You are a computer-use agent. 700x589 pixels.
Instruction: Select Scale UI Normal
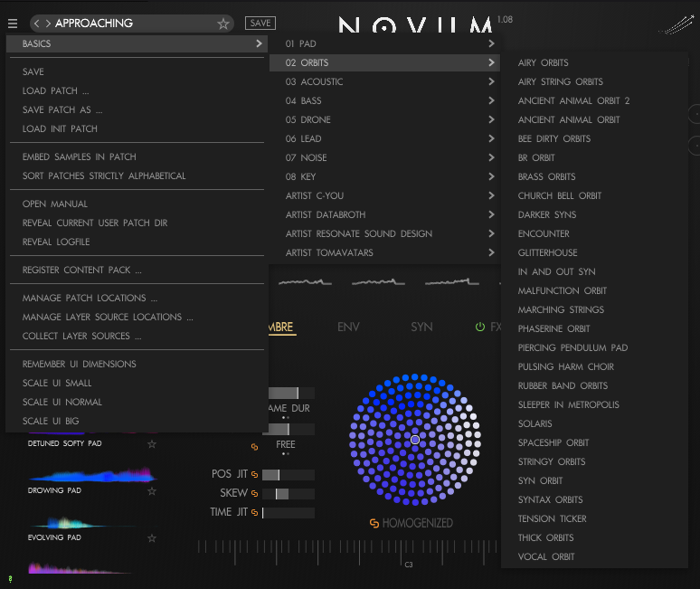click(137, 402)
